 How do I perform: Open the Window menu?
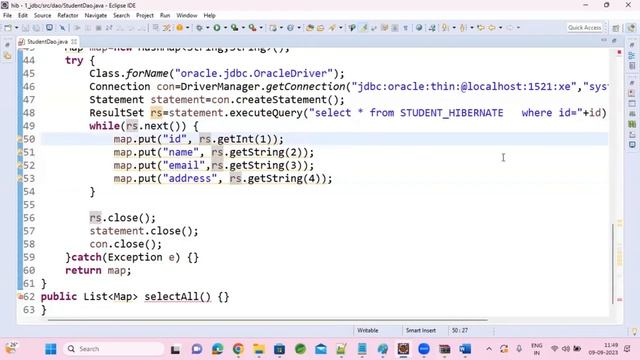click(x=187, y=16)
